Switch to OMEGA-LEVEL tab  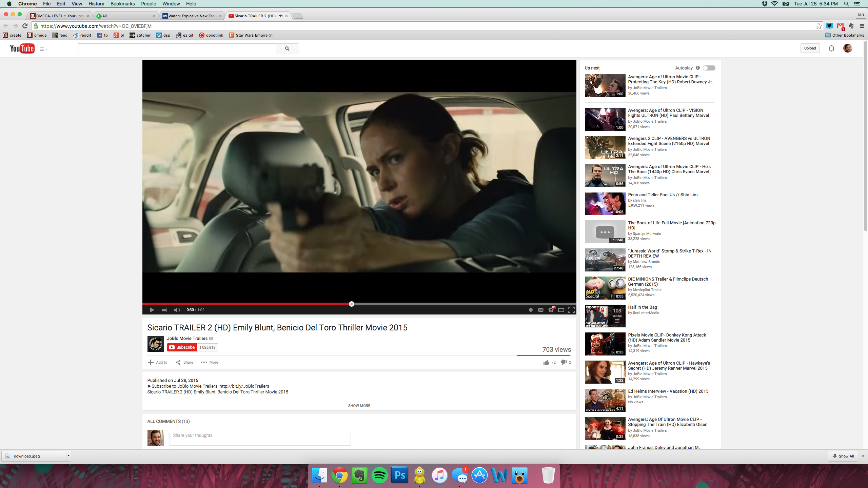[60, 16]
